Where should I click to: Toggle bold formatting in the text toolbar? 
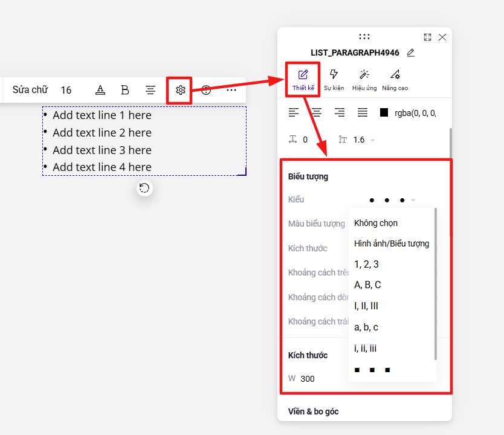click(x=124, y=90)
